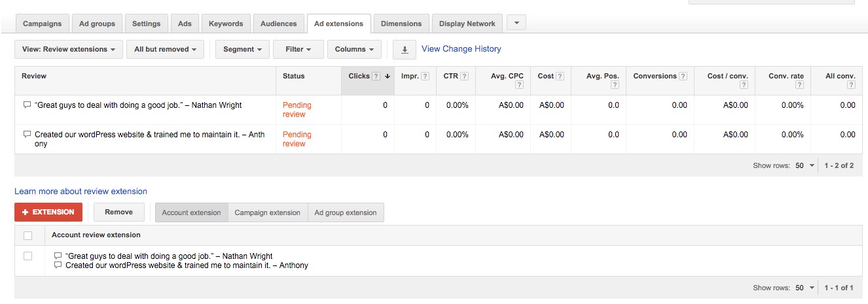Sort by the Conversions column header
Image resolution: width=868 pixels, height=304 pixels.
(655, 76)
